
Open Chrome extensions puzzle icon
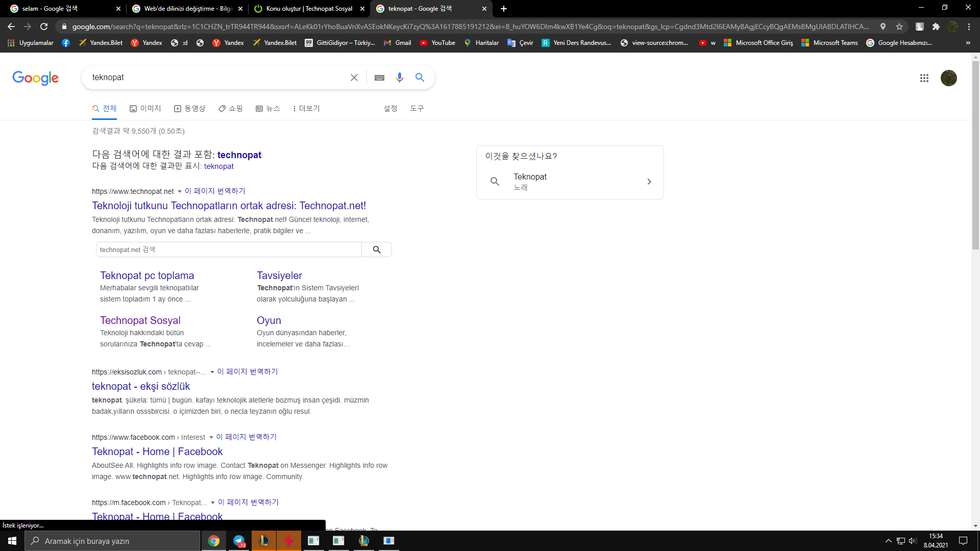[x=936, y=27]
